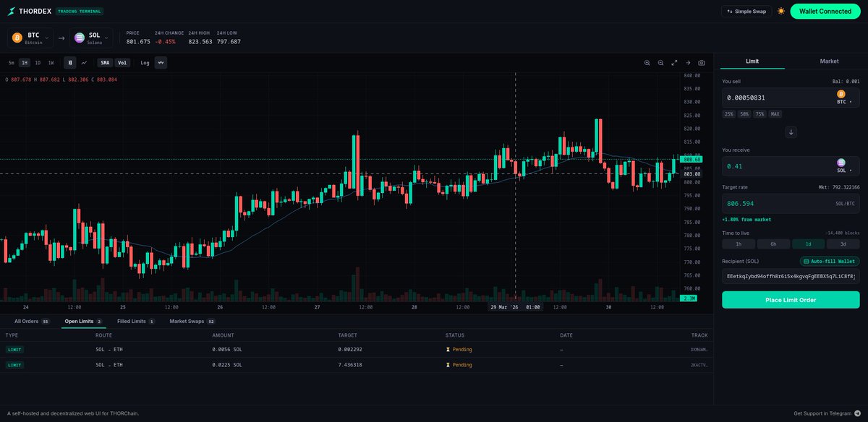Image resolution: width=868 pixels, height=422 pixels.
Task: Toggle Log scale on chart
Action: 145,63
